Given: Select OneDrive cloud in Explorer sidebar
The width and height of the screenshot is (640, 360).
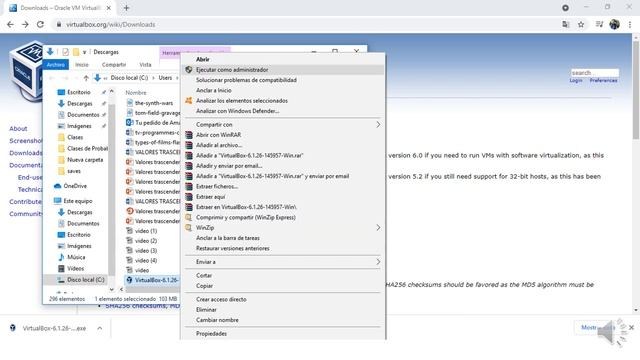Looking at the screenshot, I should [58, 186].
